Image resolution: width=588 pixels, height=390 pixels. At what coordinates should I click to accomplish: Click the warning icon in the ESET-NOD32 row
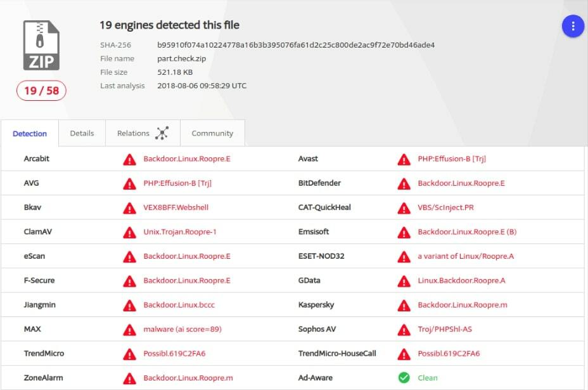click(404, 257)
